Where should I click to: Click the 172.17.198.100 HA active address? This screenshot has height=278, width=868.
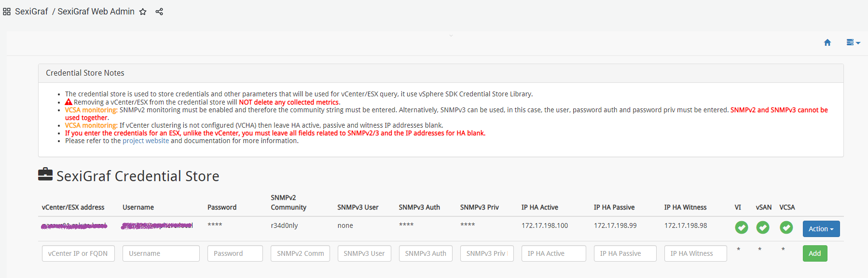click(545, 225)
